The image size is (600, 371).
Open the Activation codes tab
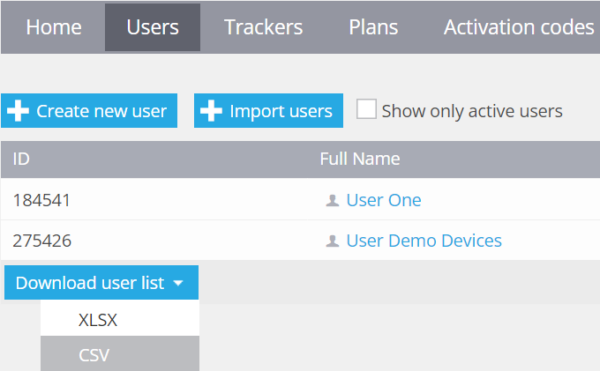(x=518, y=27)
